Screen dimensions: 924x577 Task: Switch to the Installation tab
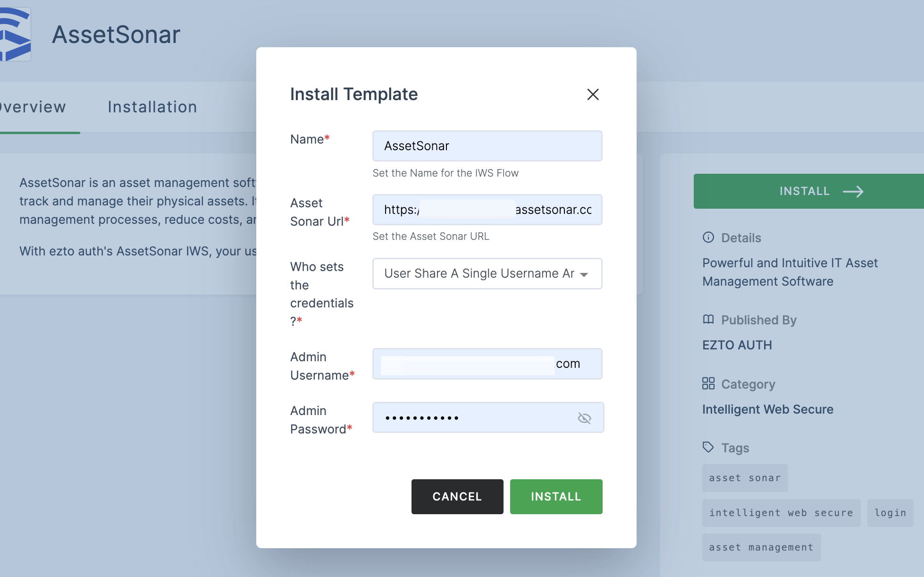[x=152, y=107]
